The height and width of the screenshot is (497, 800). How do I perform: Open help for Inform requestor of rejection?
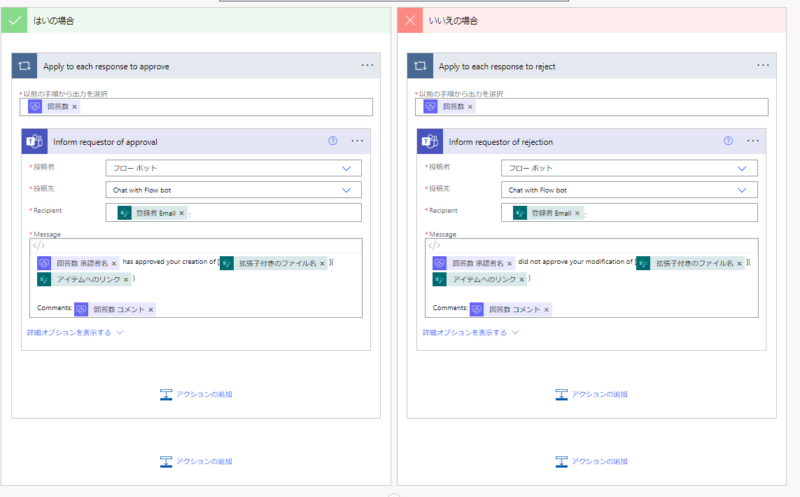729,141
